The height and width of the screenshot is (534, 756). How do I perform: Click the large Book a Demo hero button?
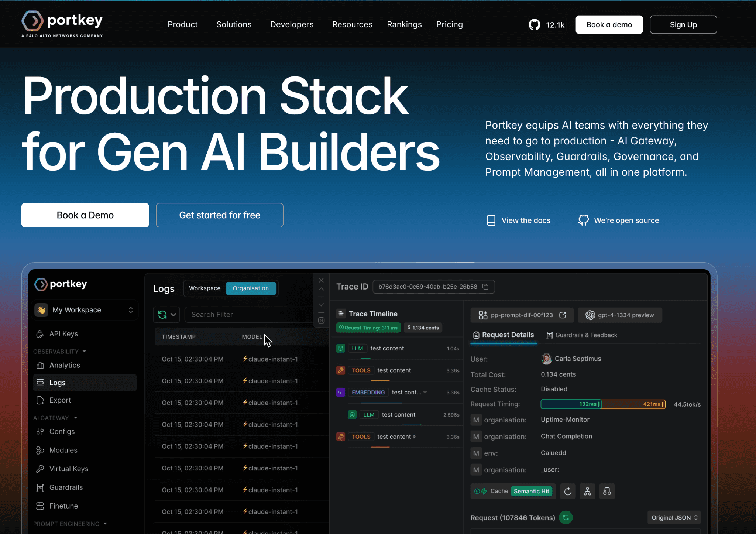85,215
